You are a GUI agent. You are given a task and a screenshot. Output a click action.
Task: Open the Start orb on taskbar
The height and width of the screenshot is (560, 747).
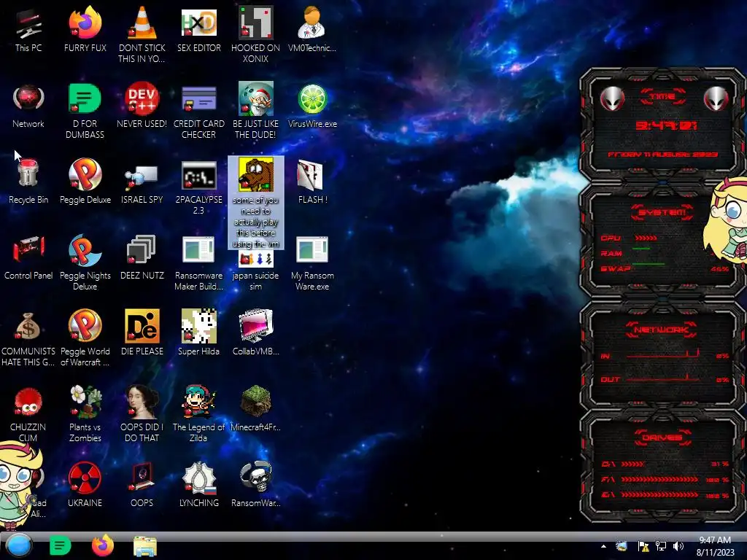pyautogui.click(x=18, y=545)
